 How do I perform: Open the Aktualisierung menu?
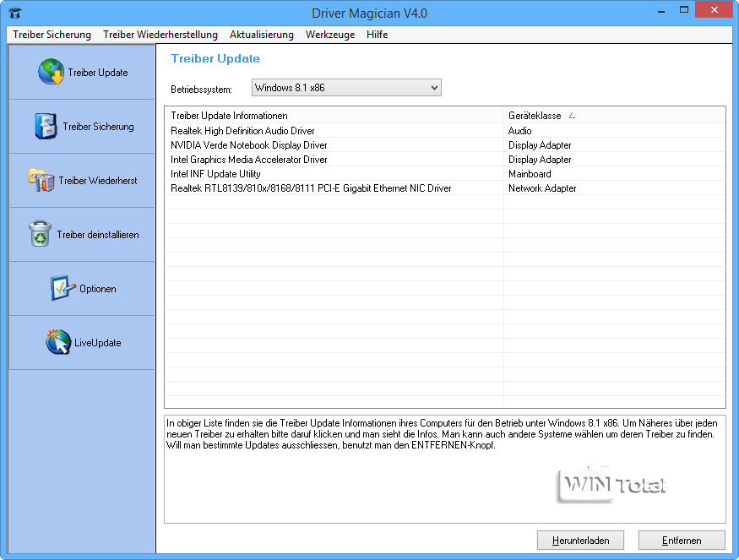pyautogui.click(x=262, y=35)
